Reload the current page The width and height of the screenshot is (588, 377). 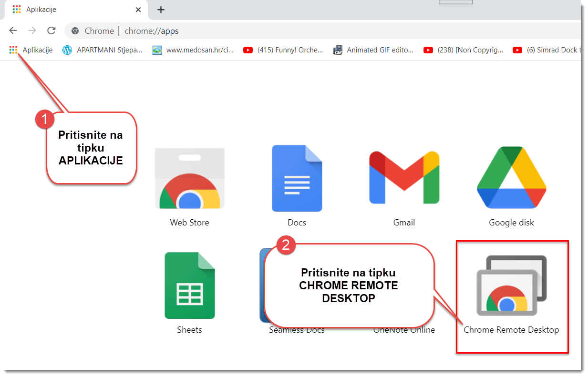click(52, 31)
